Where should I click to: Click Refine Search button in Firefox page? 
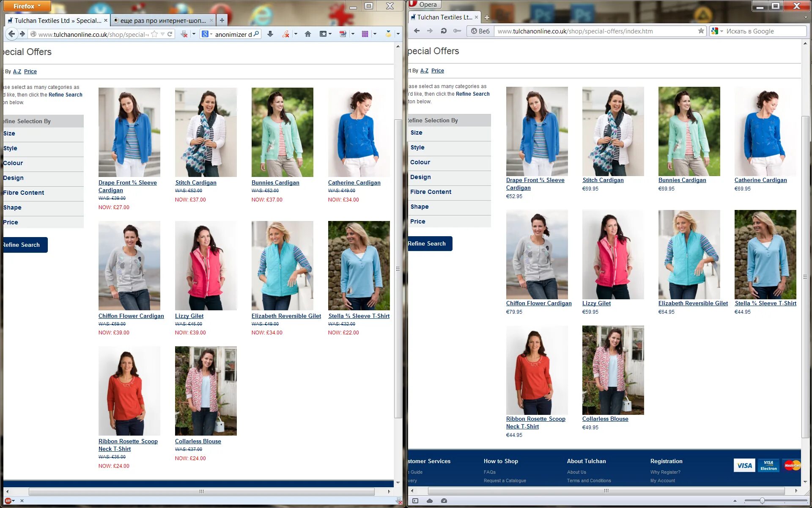click(23, 245)
